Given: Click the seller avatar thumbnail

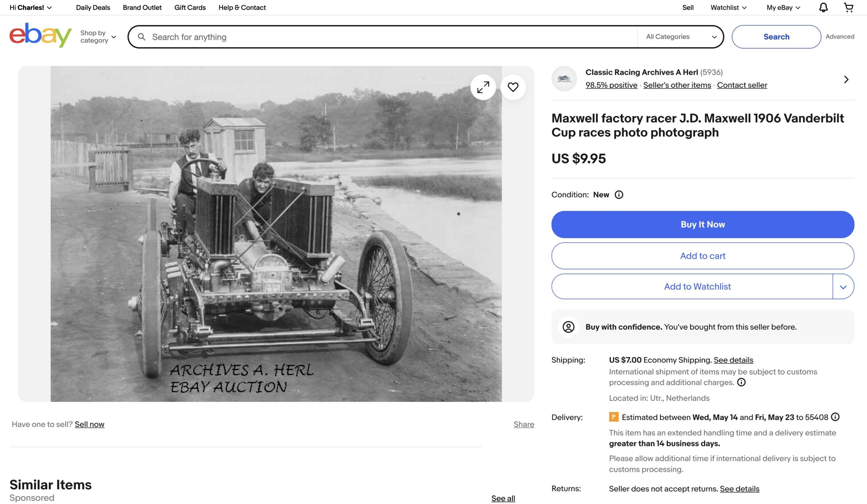Looking at the screenshot, I should [564, 79].
